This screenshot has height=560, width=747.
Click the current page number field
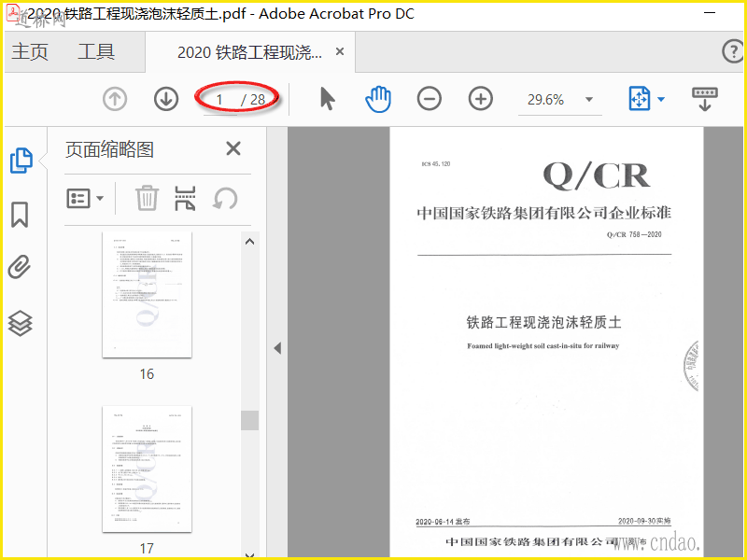point(219,100)
